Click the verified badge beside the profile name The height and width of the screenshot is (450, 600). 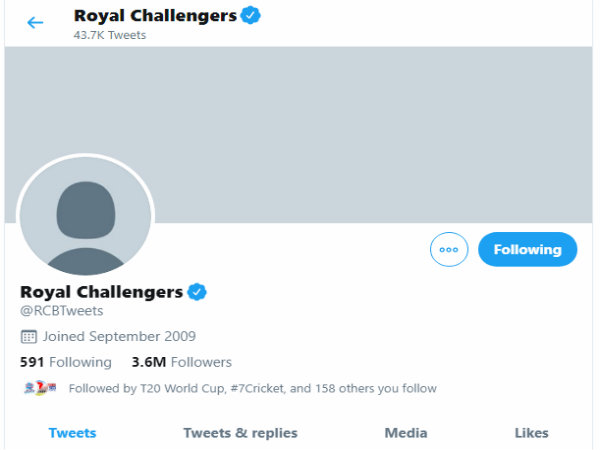197,292
